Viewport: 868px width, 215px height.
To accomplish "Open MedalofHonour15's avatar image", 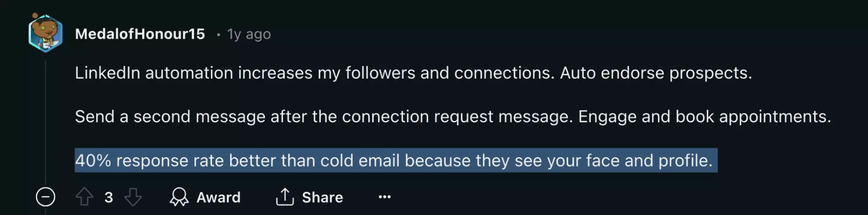I will [x=46, y=33].
